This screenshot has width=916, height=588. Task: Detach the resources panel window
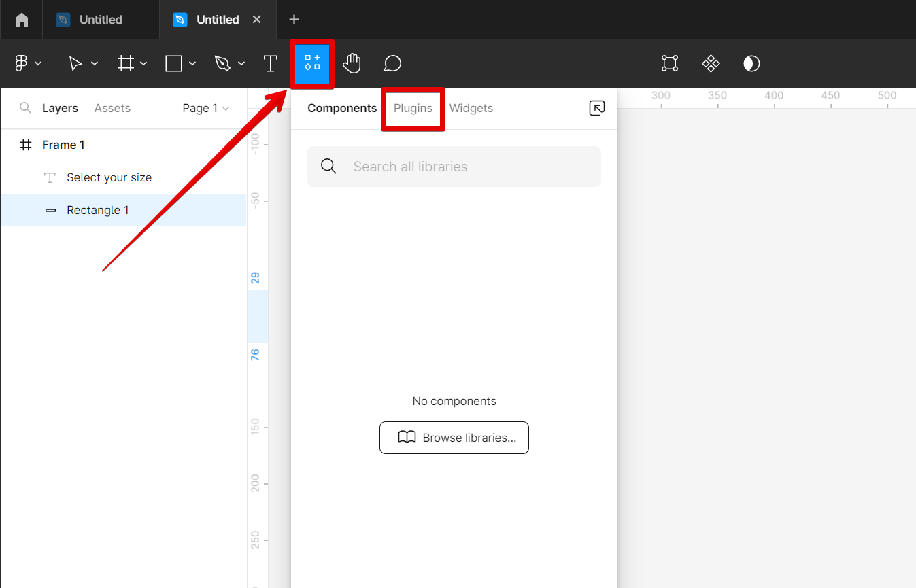[x=596, y=108]
